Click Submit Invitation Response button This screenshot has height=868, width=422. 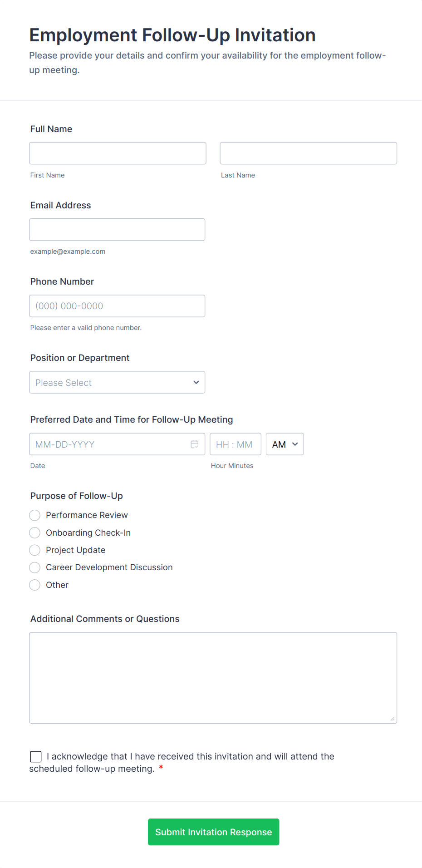(x=213, y=832)
